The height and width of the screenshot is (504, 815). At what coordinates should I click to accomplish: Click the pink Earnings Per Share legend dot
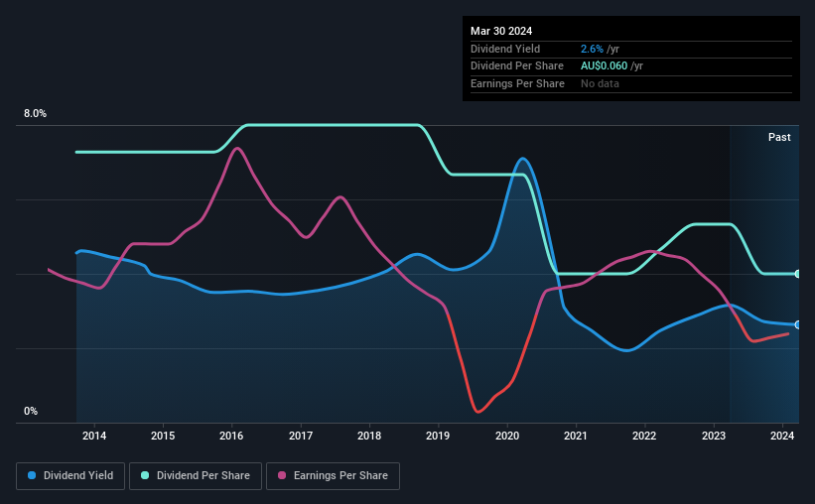(x=282, y=475)
